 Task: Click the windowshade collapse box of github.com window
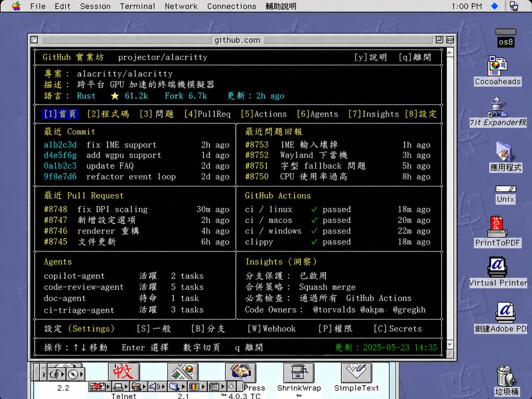click(x=450, y=40)
